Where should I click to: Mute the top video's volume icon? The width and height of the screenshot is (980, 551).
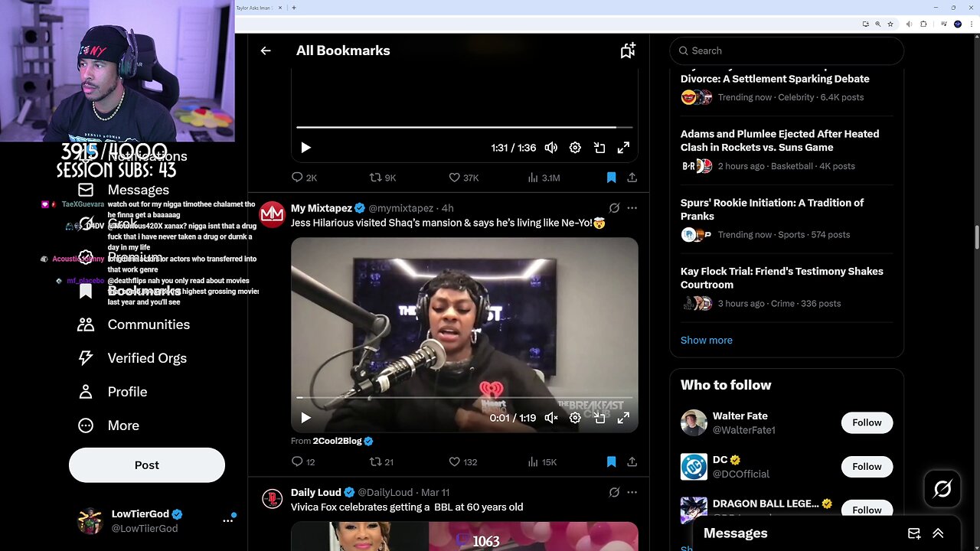[x=550, y=148]
